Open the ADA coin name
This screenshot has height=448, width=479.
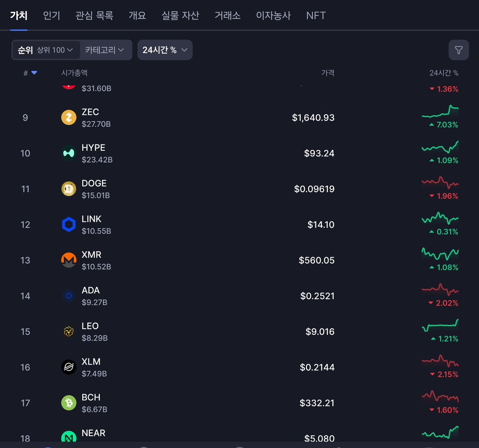(x=91, y=290)
